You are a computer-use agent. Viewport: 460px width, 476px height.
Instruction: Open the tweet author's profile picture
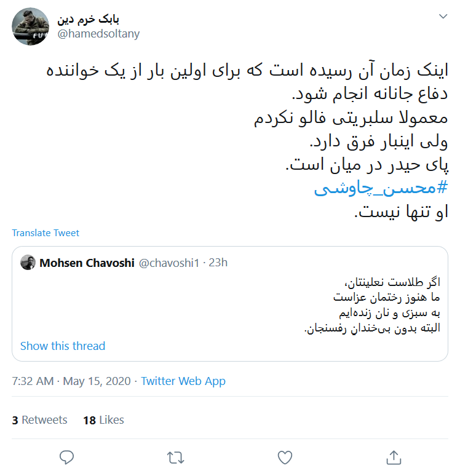[x=31, y=26]
